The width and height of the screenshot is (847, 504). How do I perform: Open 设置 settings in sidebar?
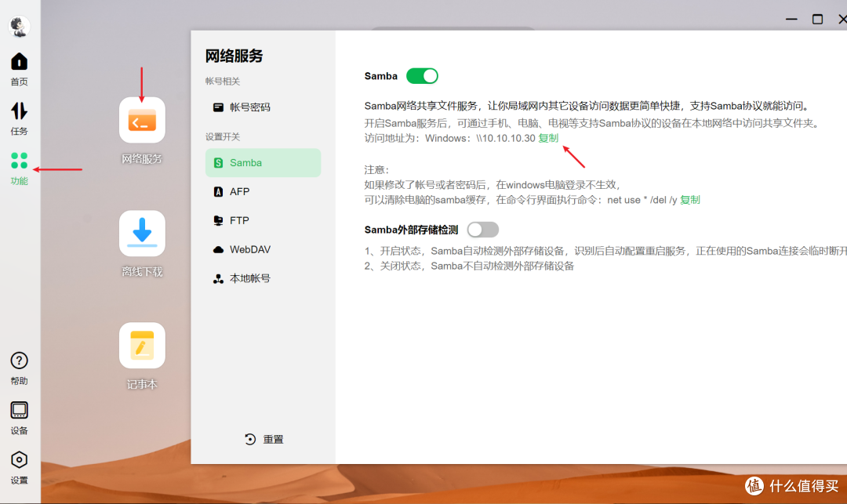pyautogui.click(x=19, y=467)
